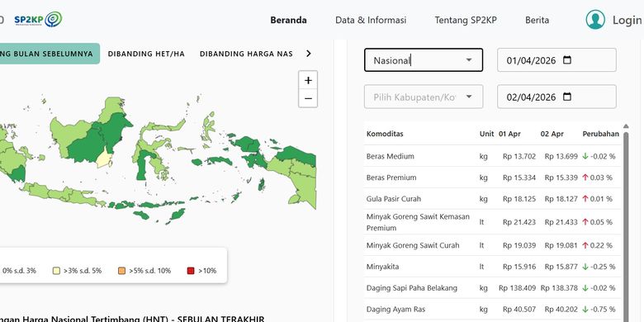Select Minyak Goreng Sawit Curah label
The image size is (644, 322).
[413, 245]
